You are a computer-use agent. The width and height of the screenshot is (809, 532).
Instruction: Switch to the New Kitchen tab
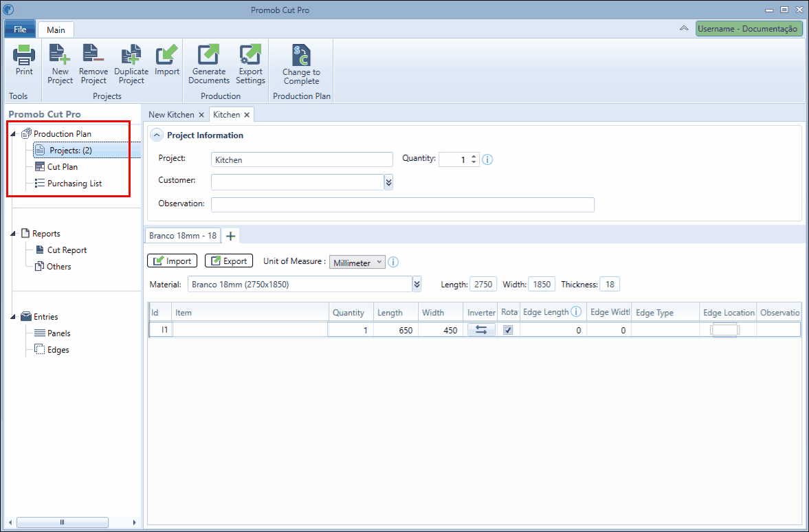(171, 115)
